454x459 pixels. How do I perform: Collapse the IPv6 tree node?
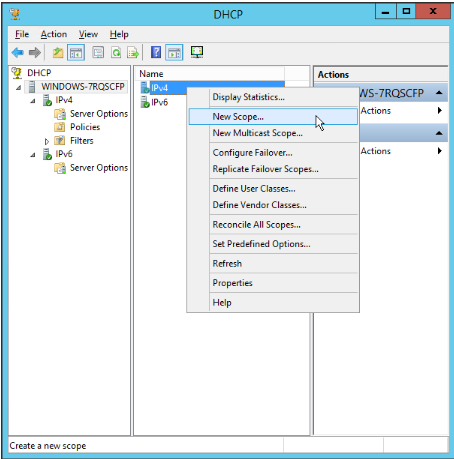[x=33, y=155]
